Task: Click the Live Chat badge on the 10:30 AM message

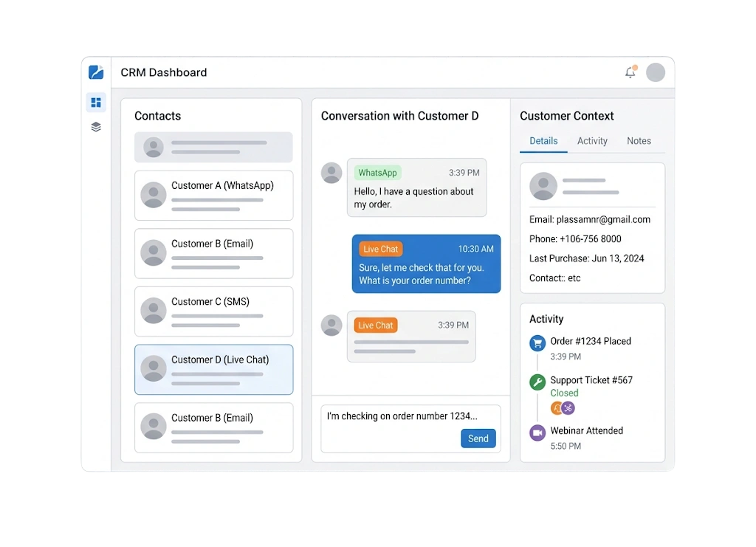Action: pyautogui.click(x=380, y=250)
